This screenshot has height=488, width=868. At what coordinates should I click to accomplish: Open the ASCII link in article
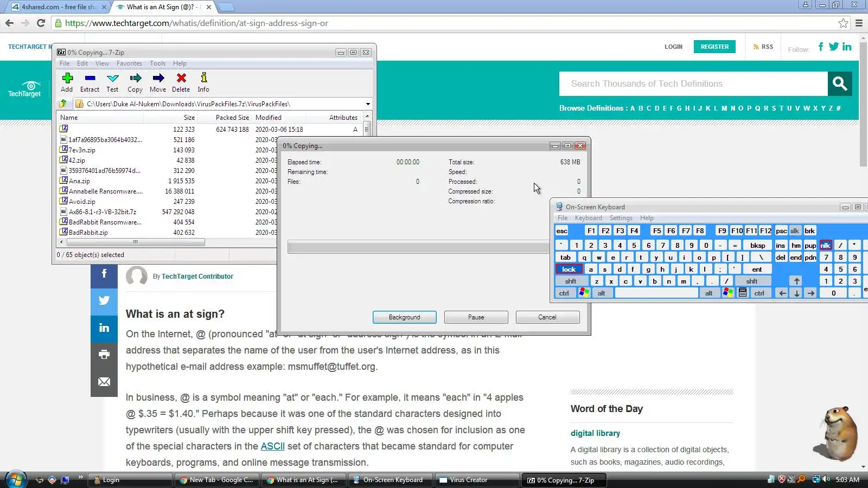tap(272, 446)
